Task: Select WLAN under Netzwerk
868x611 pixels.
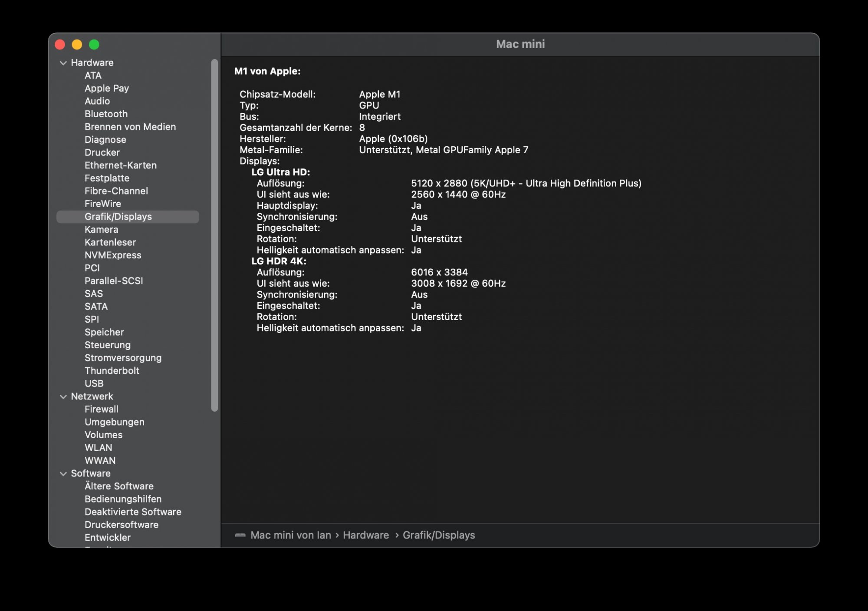Action: click(98, 448)
